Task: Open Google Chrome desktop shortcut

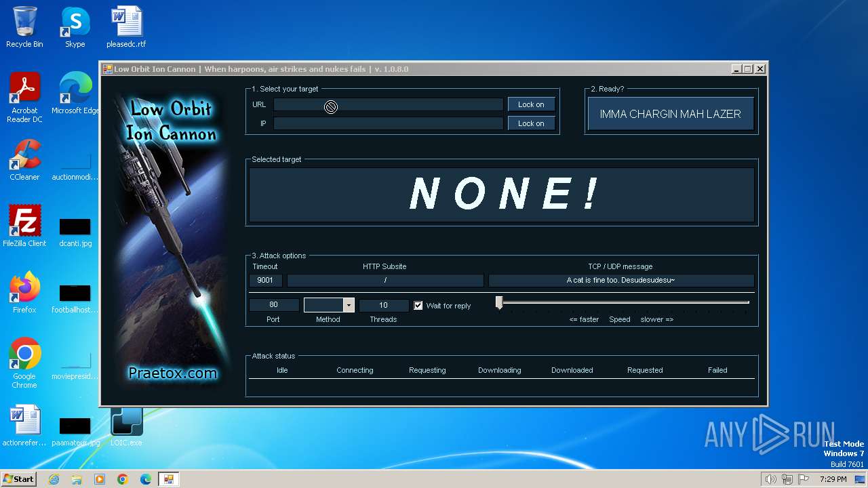Action: click(x=24, y=363)
